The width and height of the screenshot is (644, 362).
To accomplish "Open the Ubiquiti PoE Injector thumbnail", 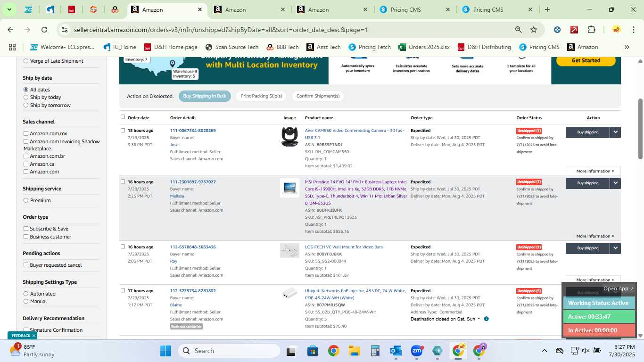I will click(289, 293).
